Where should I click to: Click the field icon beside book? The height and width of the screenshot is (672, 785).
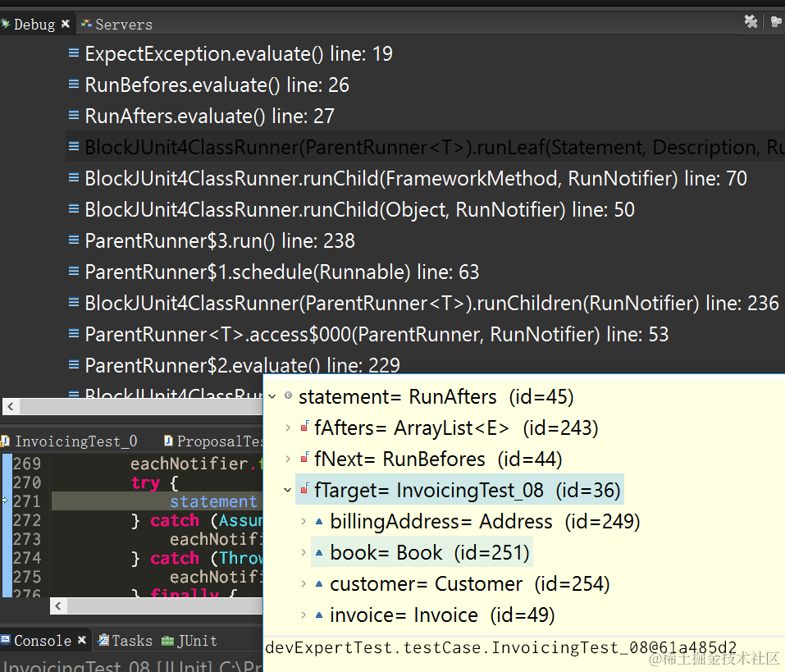tap(319, 552)
